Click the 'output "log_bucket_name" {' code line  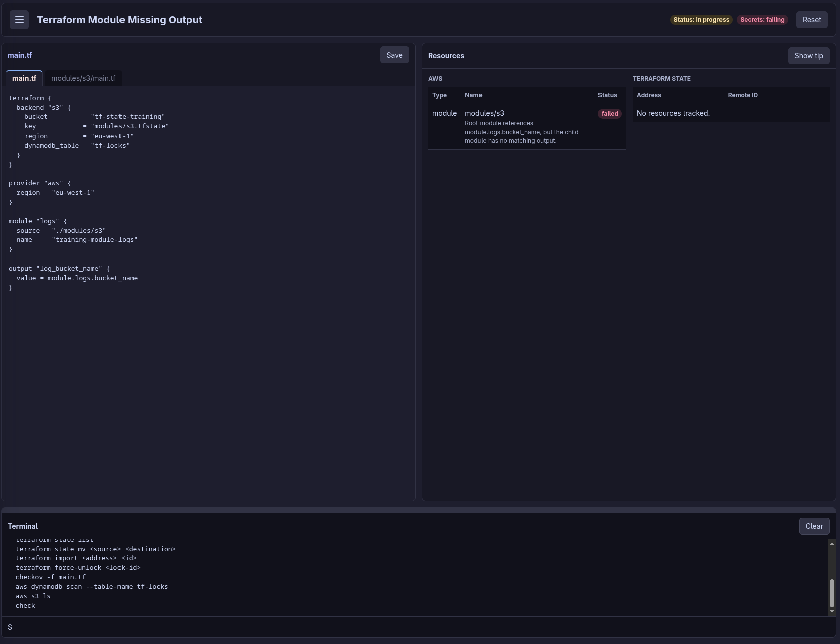(59, 269)
